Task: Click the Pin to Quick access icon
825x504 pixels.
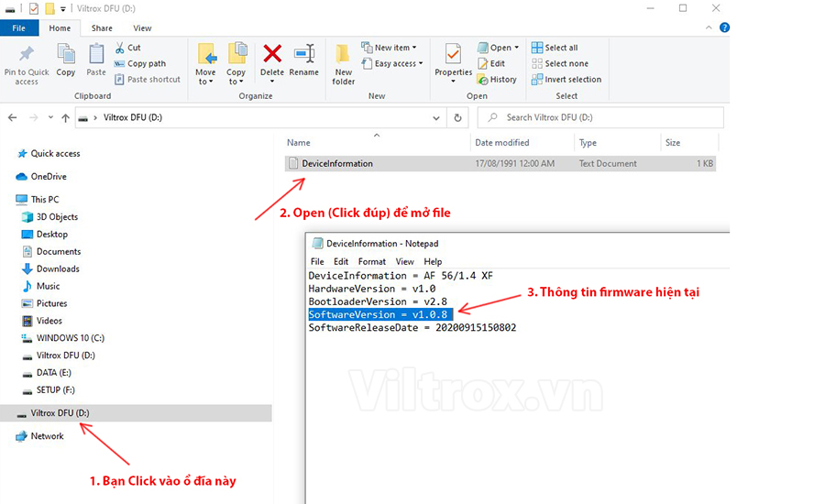Action: (x=27, y=54)
